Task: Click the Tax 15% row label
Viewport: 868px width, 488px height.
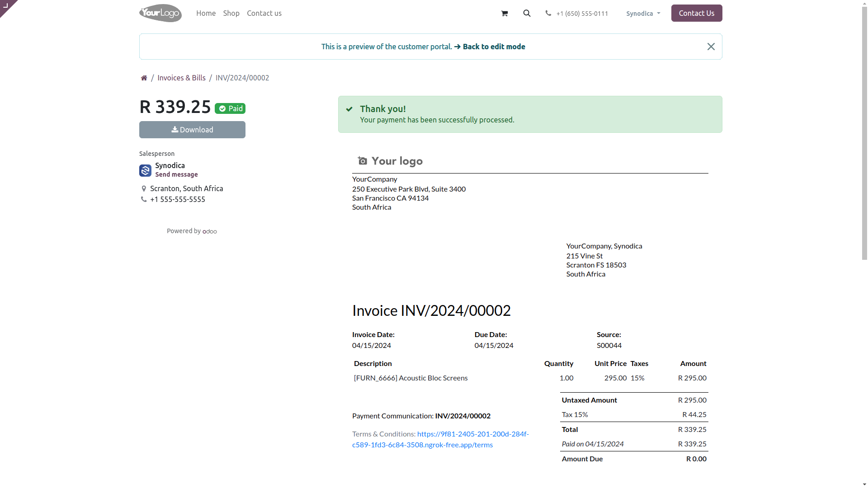Action: (x=575, y=414)
